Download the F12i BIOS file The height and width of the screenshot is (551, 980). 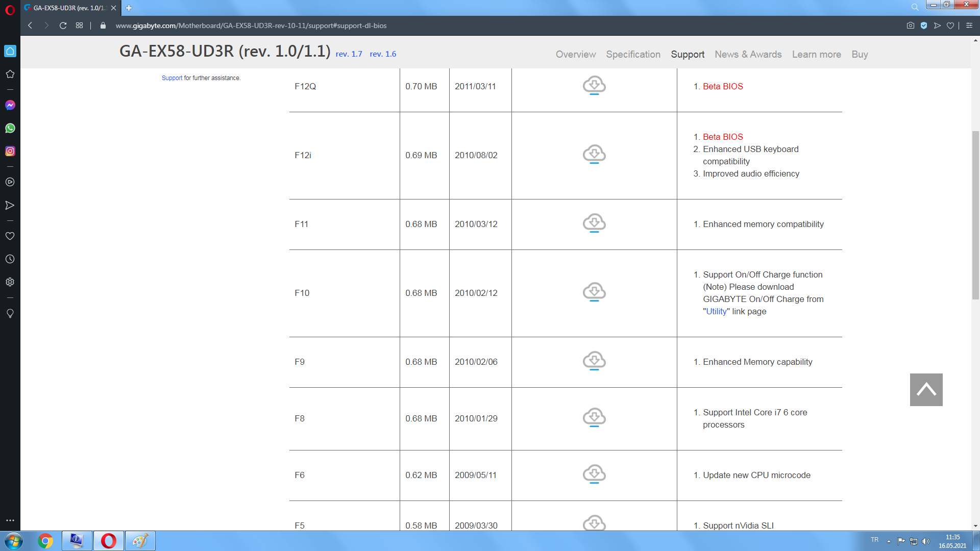point(594,155)
